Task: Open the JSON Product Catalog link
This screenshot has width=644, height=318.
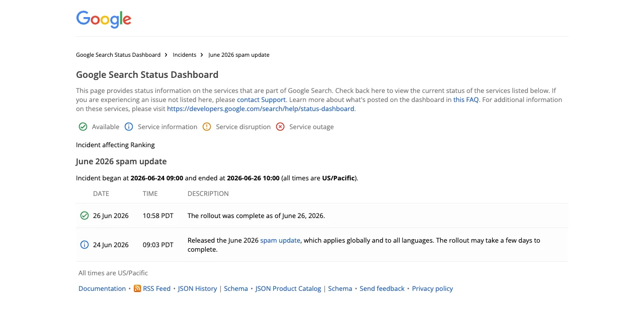Action: point(288,288)
